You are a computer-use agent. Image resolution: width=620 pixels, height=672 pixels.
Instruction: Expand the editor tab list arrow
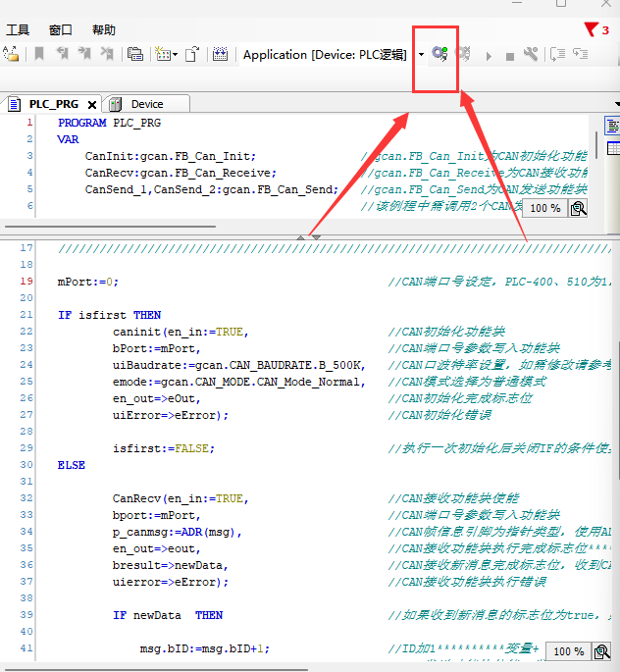click(616, 104)
